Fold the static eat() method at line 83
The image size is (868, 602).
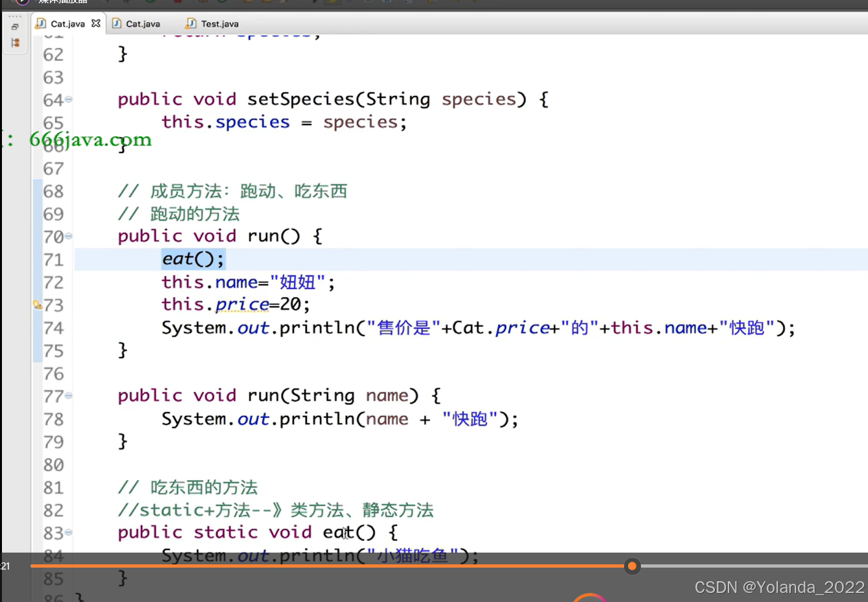point(69,533)
